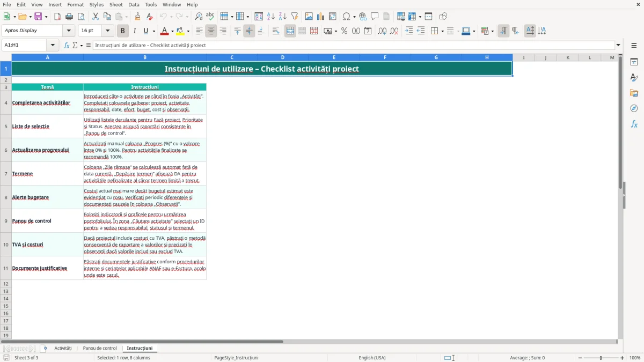Open sidebar Gallery panel
The image size is (644, 362).
point(634,93)
